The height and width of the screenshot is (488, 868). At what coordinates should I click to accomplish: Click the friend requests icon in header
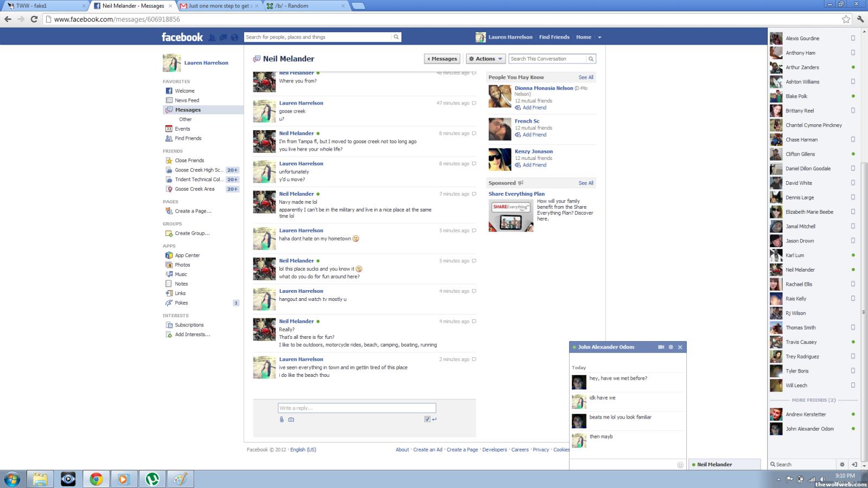click(212, 37)
